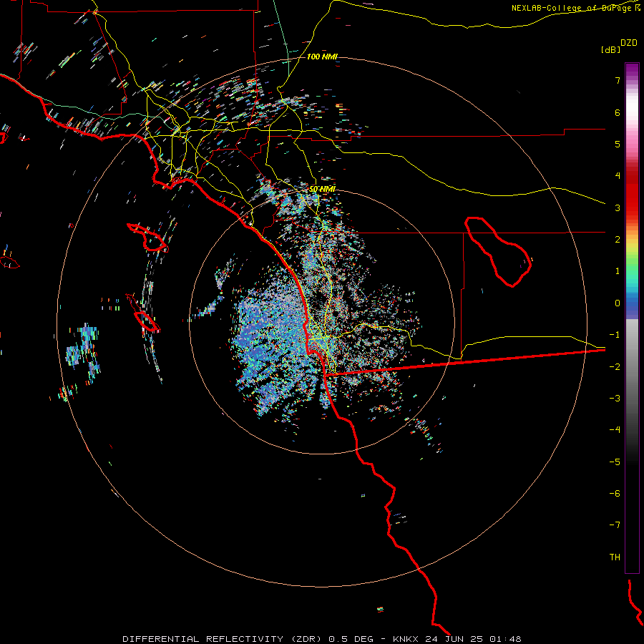Click the -1 value on color scale
This screenshot has width=644, height=644.
click(615, 335)
